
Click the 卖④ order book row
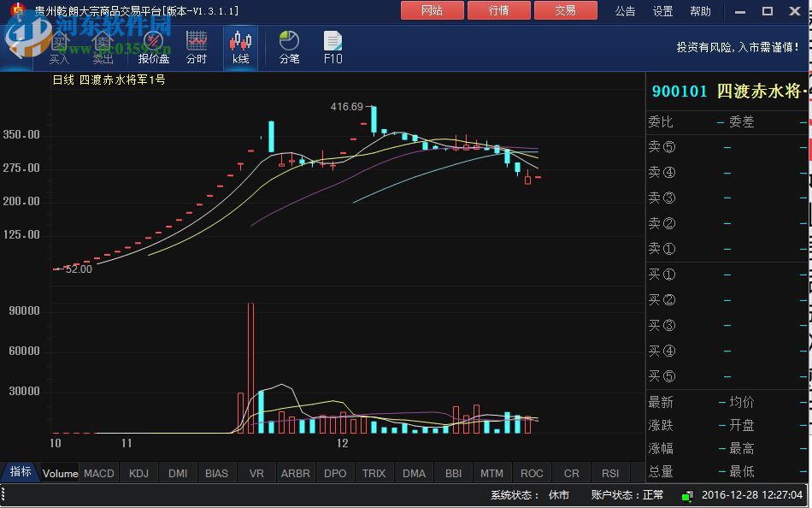[727, 173]
